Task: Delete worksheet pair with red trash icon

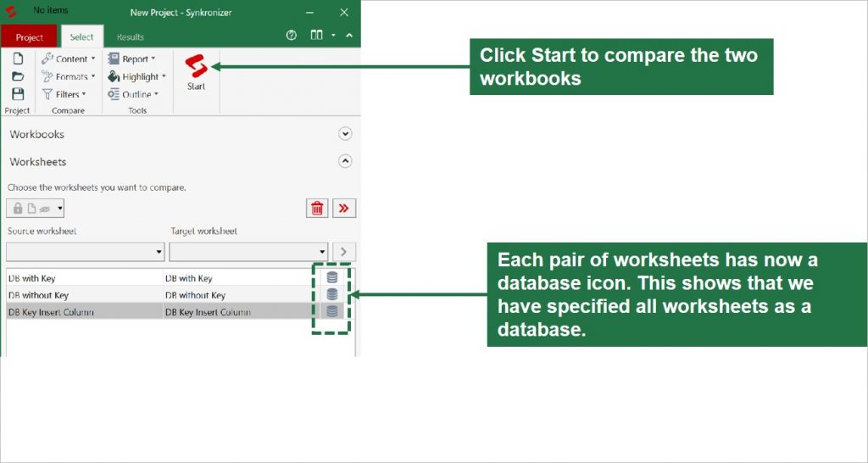Action: (317, 209)
